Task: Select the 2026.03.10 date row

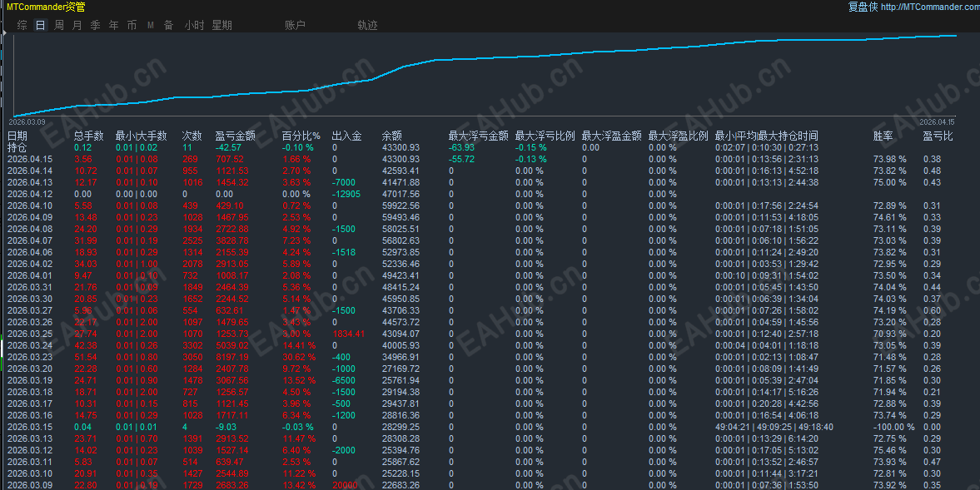Action: [x=30, y=473]
